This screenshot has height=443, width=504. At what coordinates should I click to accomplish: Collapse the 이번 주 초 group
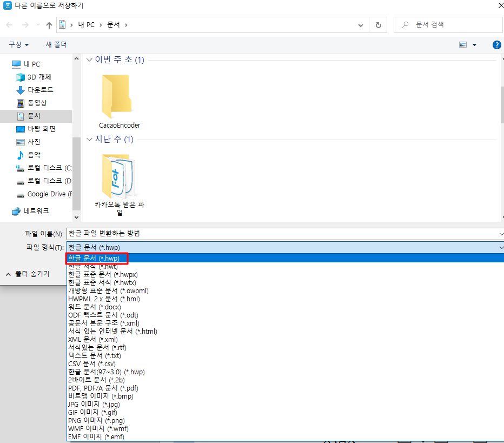[x=89, y=60]
